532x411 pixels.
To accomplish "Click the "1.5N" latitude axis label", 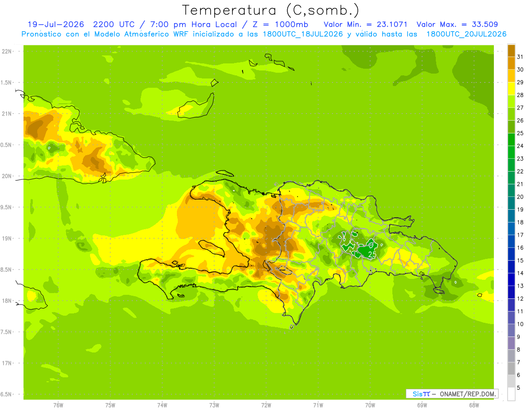I will pyautogui.click(x=7, y=82).
